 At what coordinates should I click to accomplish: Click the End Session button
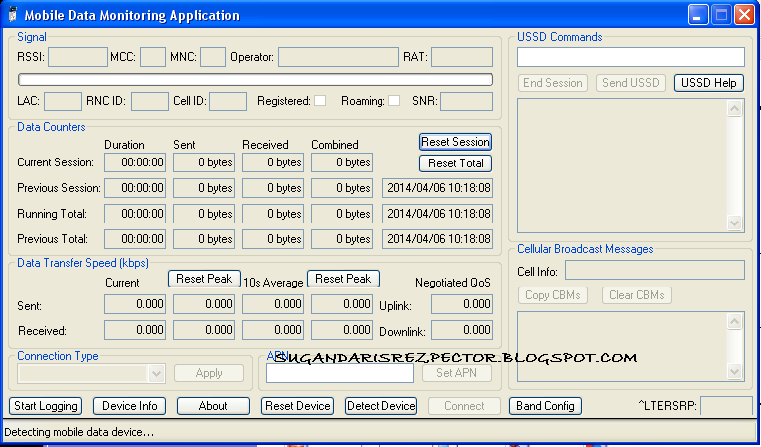553,83
